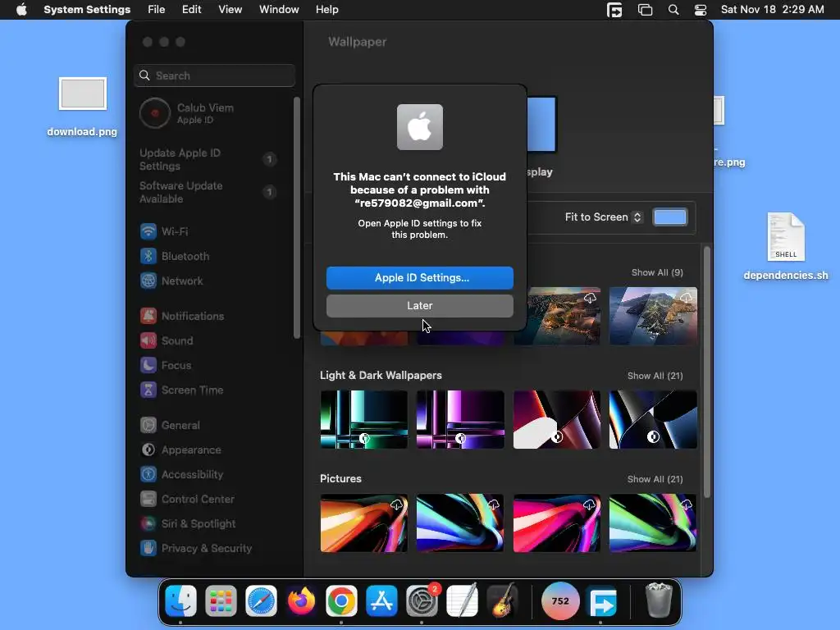840x630 pixels.
Task: Show All (21) Pictures
Action: click(655, 479)
